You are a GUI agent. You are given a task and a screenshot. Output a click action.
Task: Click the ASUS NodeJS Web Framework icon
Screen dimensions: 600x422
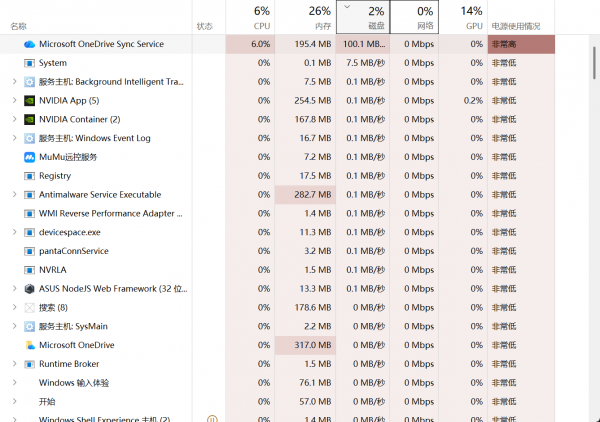[x=29, y=289]
